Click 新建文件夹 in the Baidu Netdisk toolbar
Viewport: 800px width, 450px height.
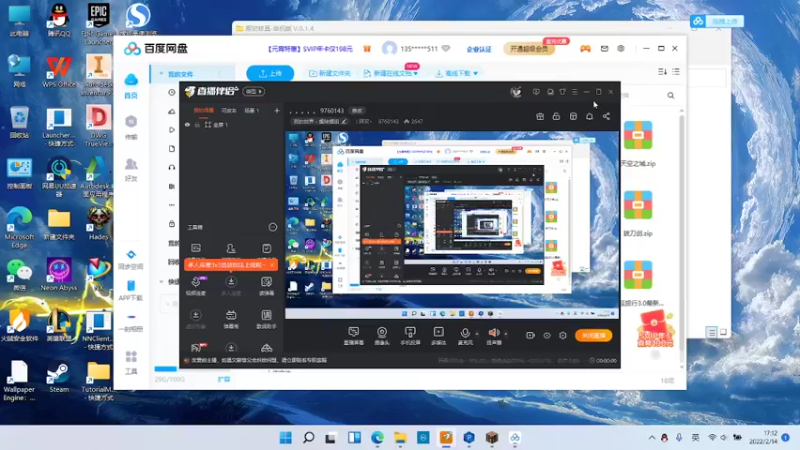click(330, 73)
